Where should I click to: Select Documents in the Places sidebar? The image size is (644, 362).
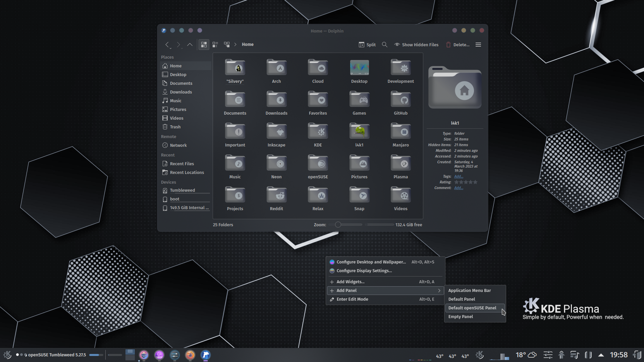click(186, 83)
